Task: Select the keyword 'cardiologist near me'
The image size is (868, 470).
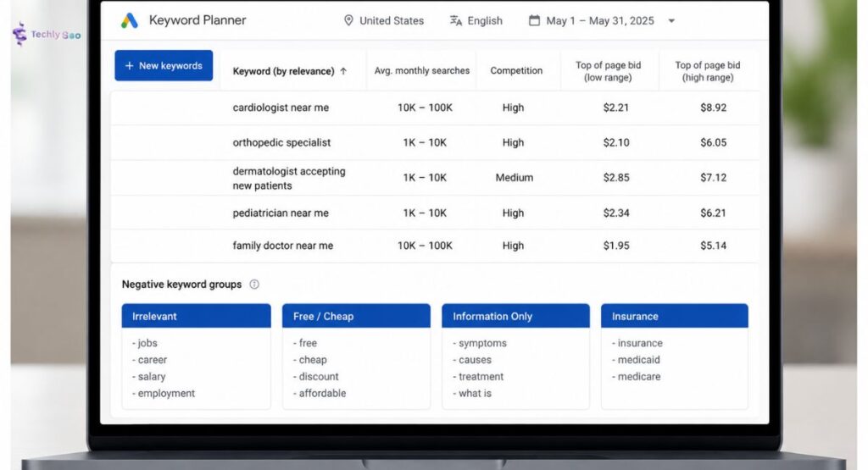Action: [x=281, y=108]
